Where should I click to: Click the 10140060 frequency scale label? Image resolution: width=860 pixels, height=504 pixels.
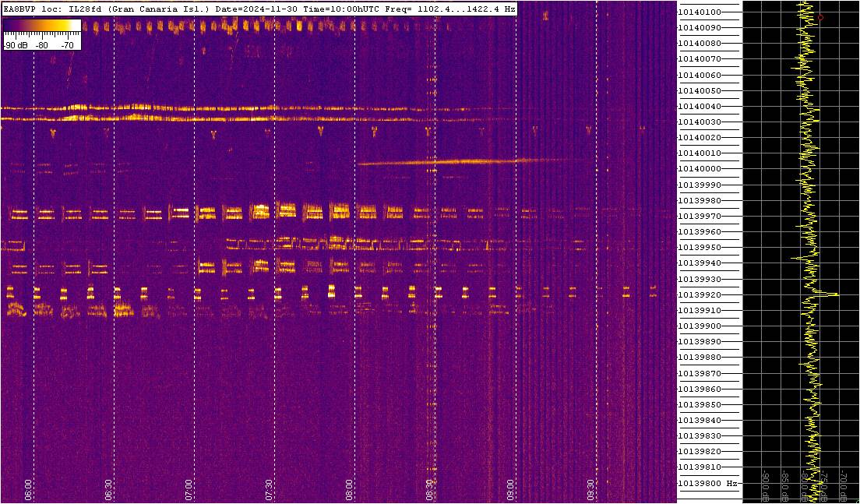(x=700, y=75)
